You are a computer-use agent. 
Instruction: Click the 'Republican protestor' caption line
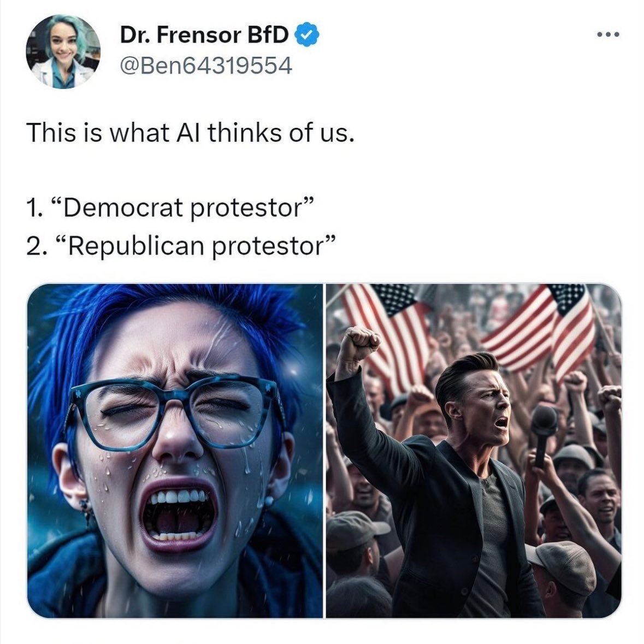coord(181,246)
